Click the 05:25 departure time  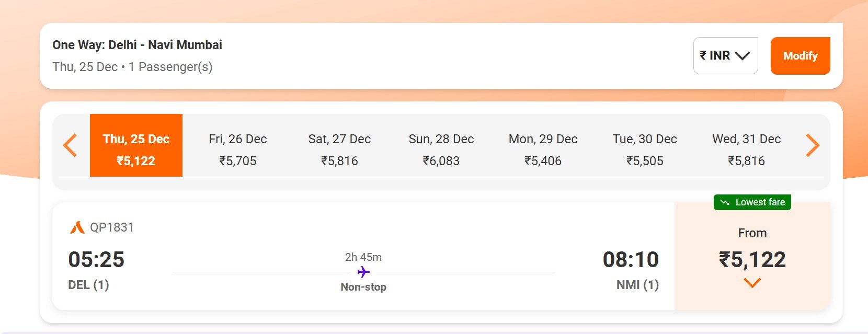(96, 259)
